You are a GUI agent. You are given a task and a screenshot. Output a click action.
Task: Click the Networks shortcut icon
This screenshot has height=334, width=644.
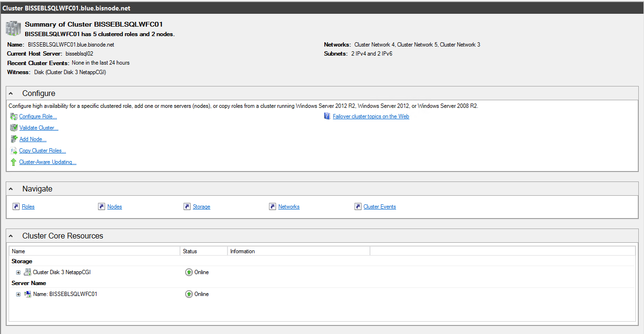pyautogui.click(x=273, y=207)
